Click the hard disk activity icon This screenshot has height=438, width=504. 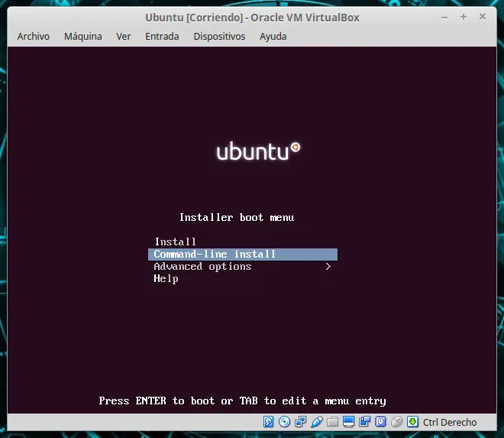pyautogui.click(x=268, y=422)
